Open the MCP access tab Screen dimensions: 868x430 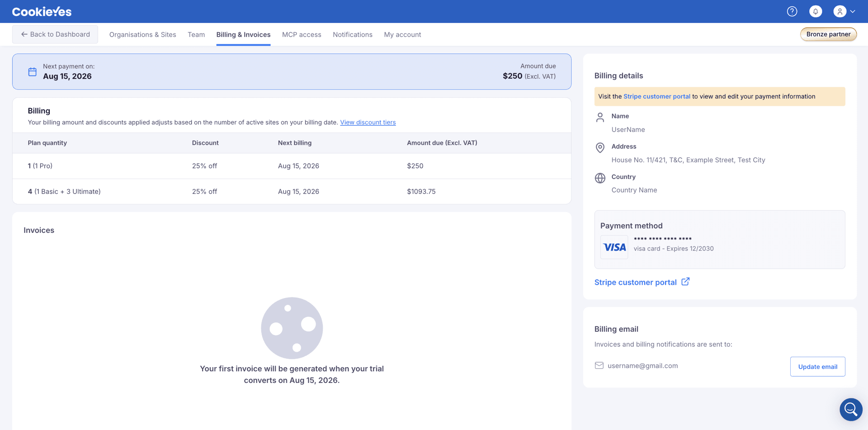pyautogui.click(x=302, y=35)
